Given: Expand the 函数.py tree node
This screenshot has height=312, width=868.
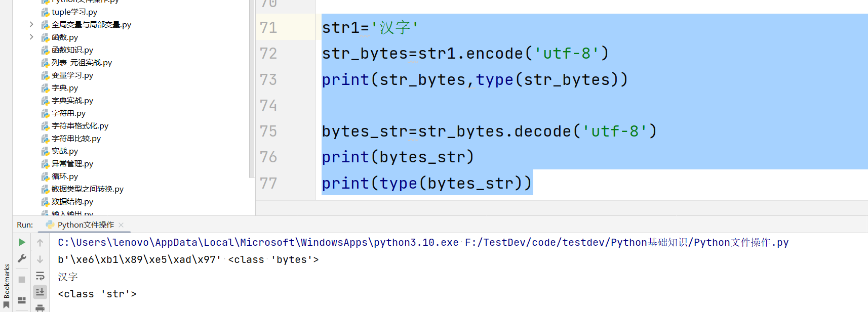Looking at the screenshot, I should click(31, 37).
